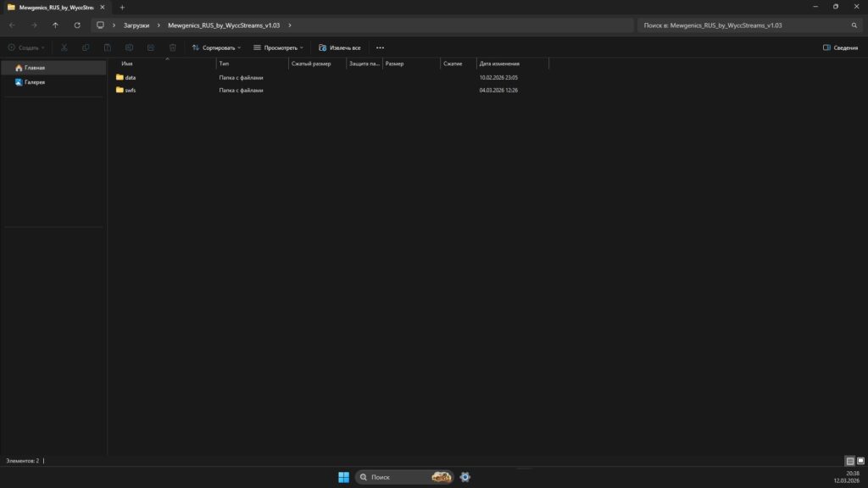
Task: Add a new tab with plus button
Action: [122, 8]
